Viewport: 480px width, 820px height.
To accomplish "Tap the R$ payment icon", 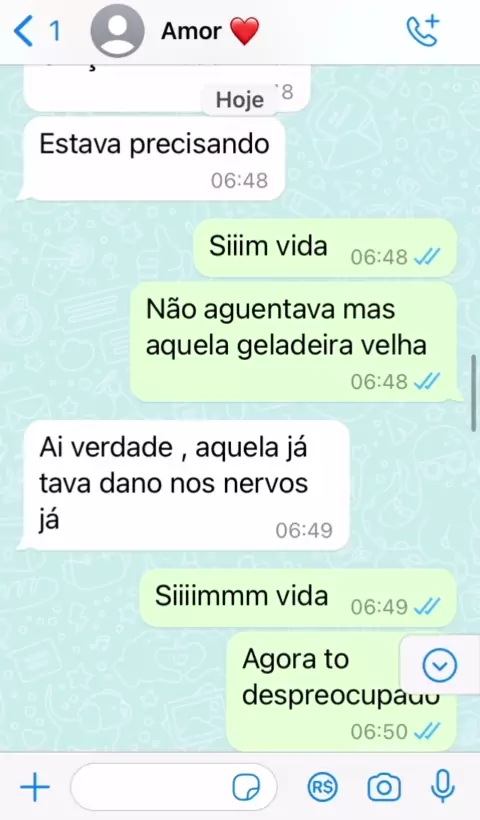I will (322, 787).
